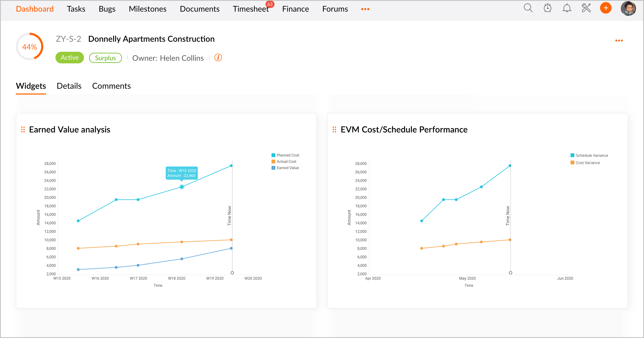Click the project info icon
644x338 pixels.
coord(218,58)
